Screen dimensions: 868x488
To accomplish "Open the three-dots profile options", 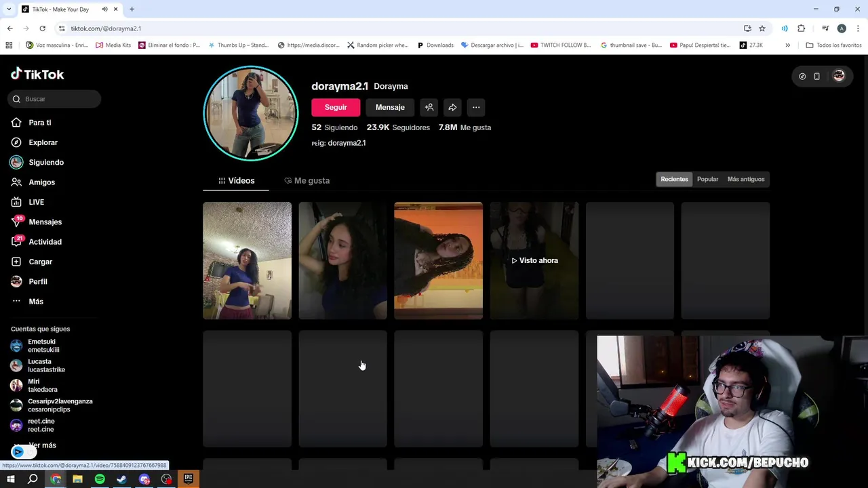I will [x=476, y=107].
